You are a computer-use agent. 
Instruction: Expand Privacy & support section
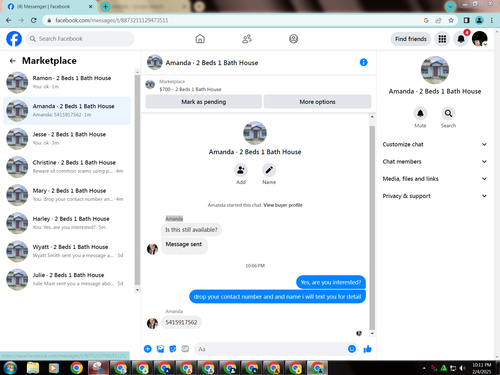tap(435, 196)
